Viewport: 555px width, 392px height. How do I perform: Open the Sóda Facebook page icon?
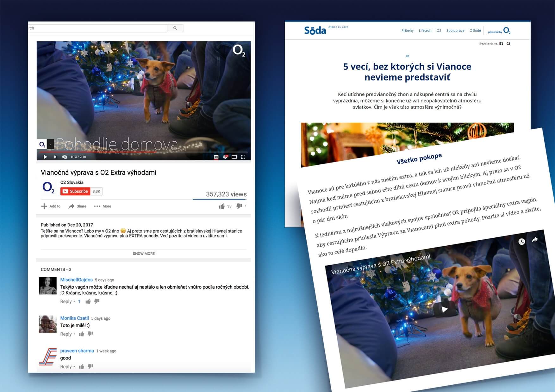click(x=501, y=44)
